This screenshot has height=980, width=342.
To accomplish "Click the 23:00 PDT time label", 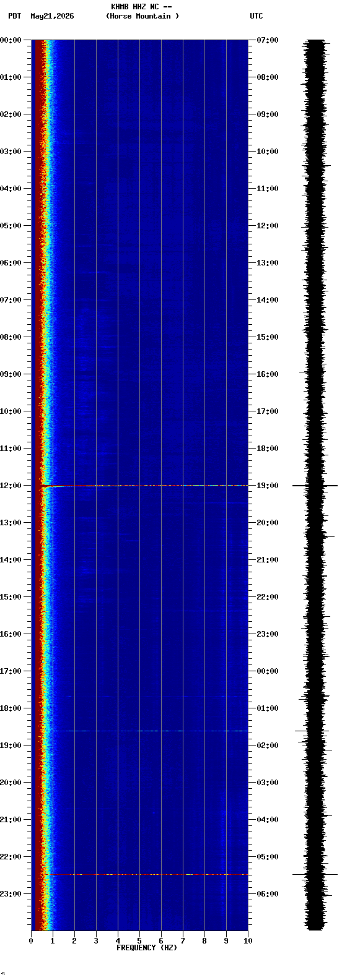I will pos(11,894).
